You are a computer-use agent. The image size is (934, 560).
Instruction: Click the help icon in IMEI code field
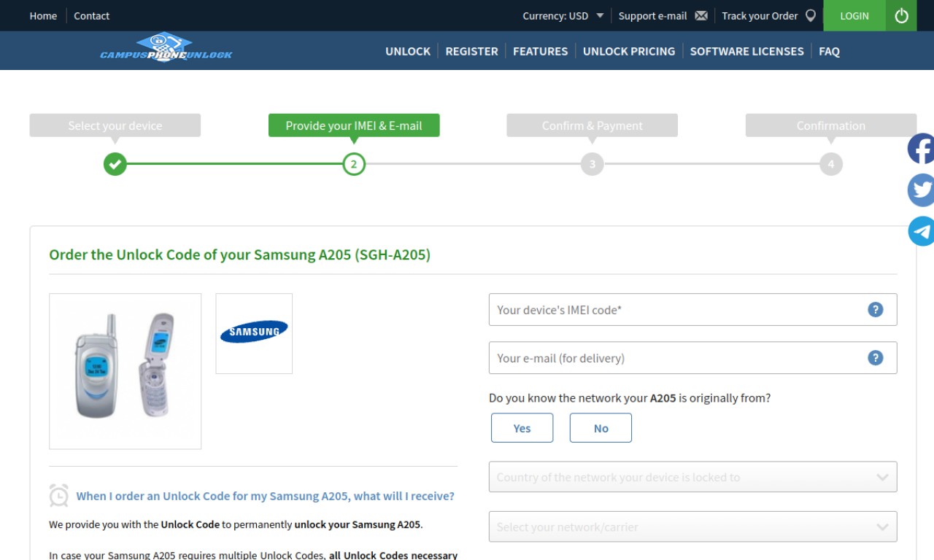[x=875, y=310]
